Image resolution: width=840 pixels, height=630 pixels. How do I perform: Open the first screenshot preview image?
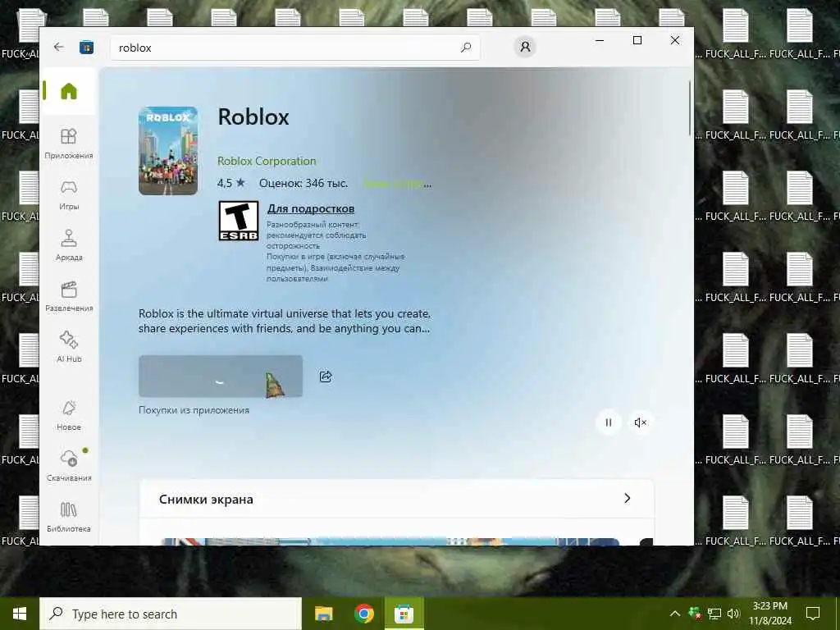tap(390, 541)
